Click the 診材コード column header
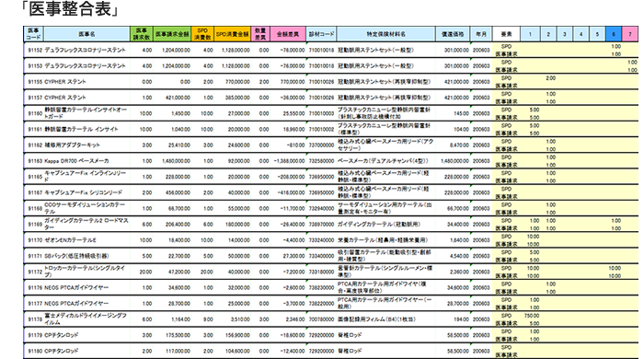Image resolution: width=644 pixels, height=359 pixels. (321, 34)
